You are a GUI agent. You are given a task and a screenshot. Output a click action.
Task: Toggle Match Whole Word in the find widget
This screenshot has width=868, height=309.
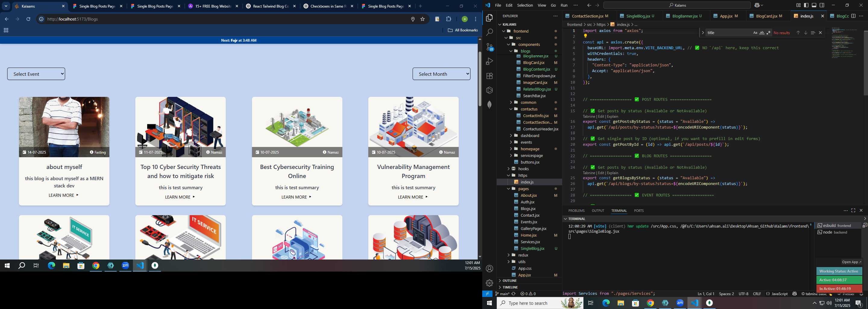tap(762, 33)
